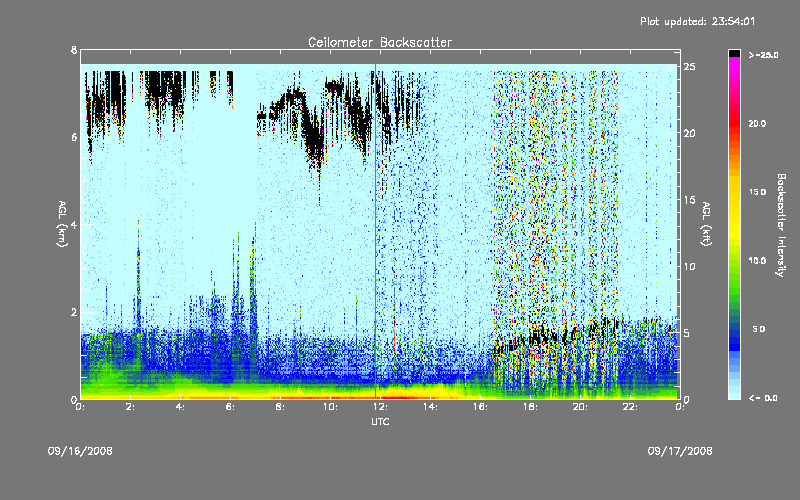Pick the black top segment of the colorbar
This screenshot has height=500, width=800.
[x=735, y=53]
